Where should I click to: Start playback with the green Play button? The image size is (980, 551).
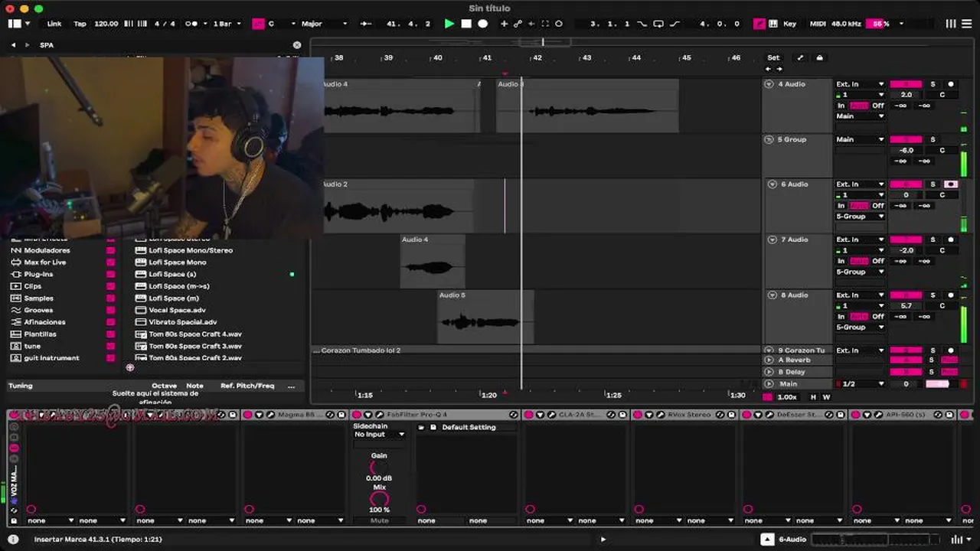[x=449, y=24]
